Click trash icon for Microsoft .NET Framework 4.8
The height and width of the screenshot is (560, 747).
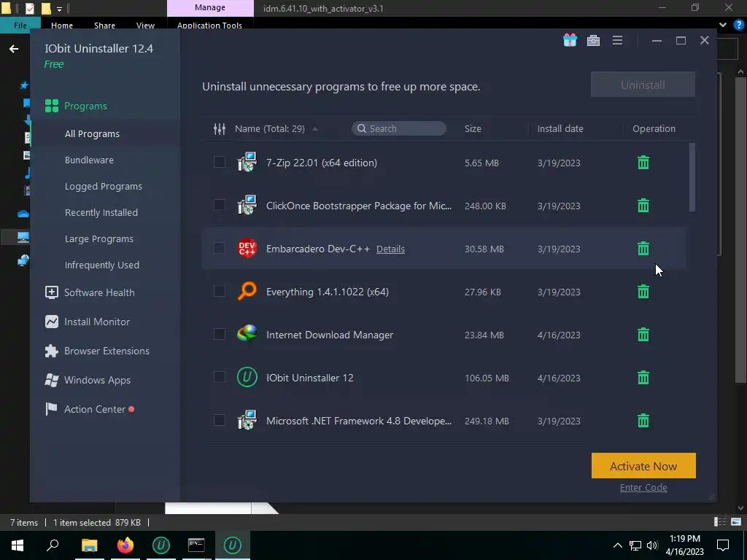pos(643,421)
